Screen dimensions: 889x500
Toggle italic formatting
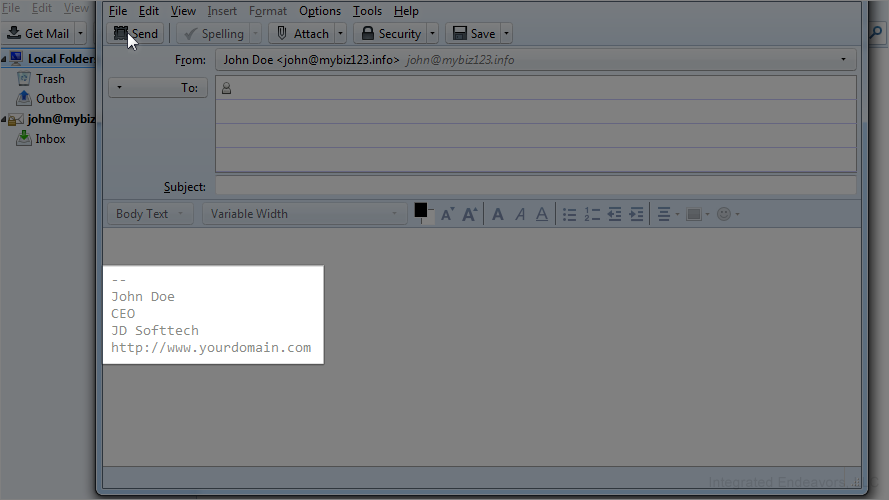(520, 214)
